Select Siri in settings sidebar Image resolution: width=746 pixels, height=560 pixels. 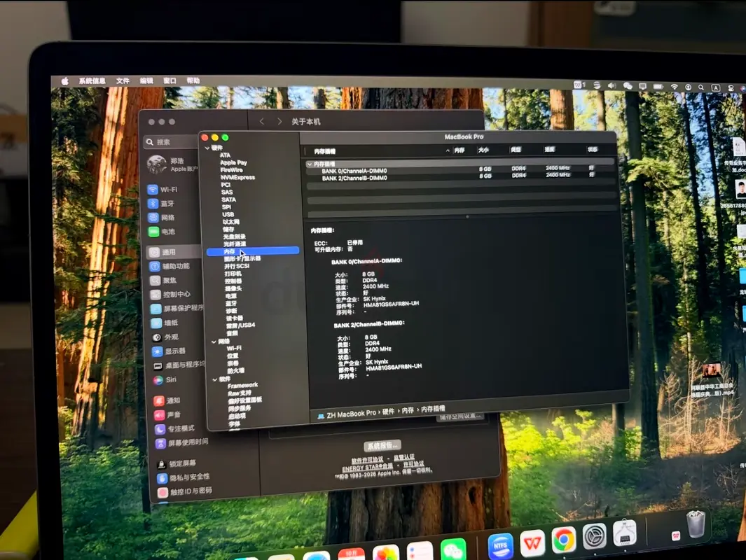[x=165, y=380]
